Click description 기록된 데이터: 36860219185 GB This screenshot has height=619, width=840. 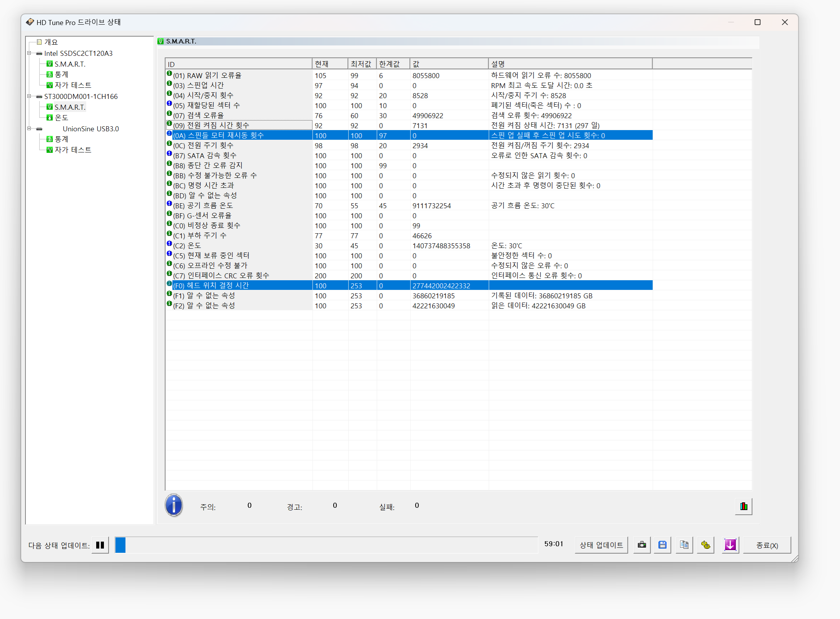coord(542,296)
